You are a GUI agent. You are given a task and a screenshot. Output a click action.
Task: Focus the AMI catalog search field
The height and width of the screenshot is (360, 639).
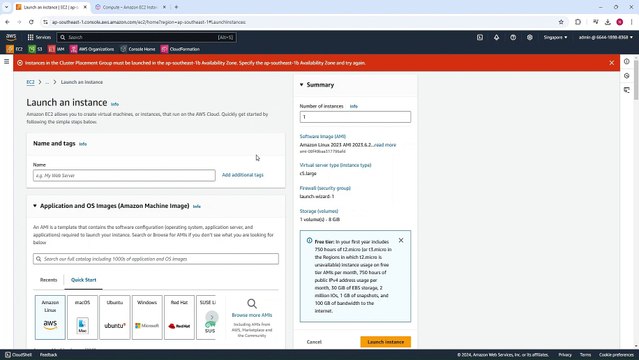[x=156, y=259]
